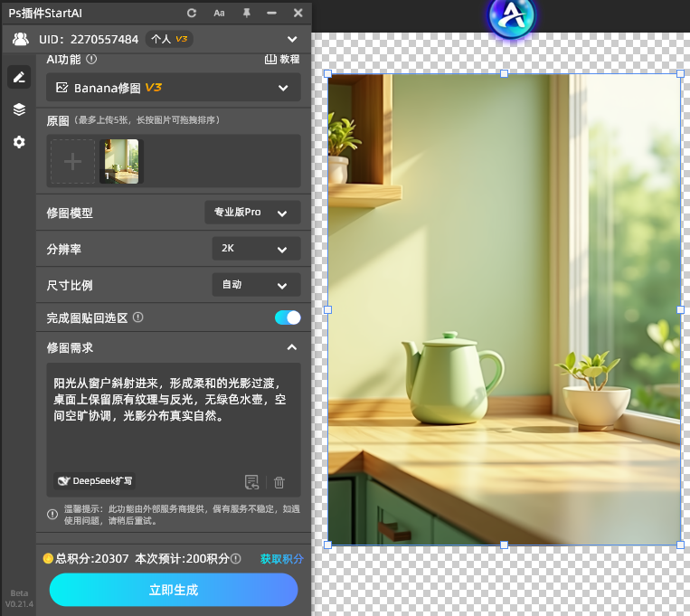The height and width of the screenshot is (616, 690).
Task: Click the bottom-center transform handle on canvas
Action: click(505, 545)
